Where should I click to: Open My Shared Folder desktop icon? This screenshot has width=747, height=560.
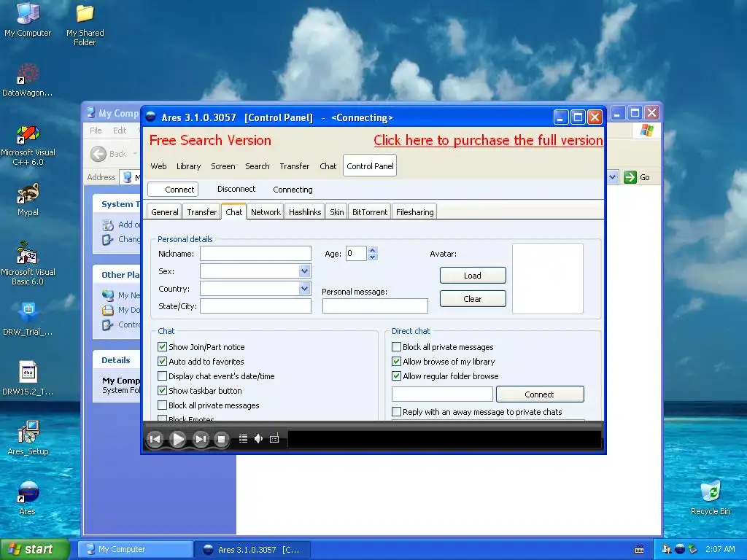click(85, 24)
